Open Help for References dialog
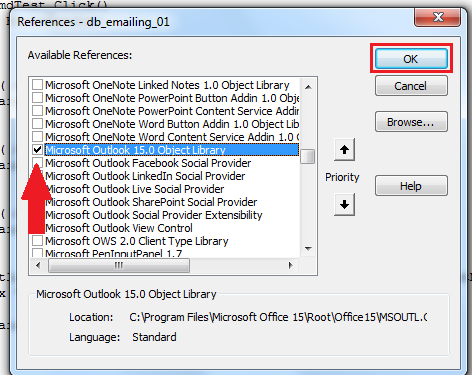 (411, 186)
